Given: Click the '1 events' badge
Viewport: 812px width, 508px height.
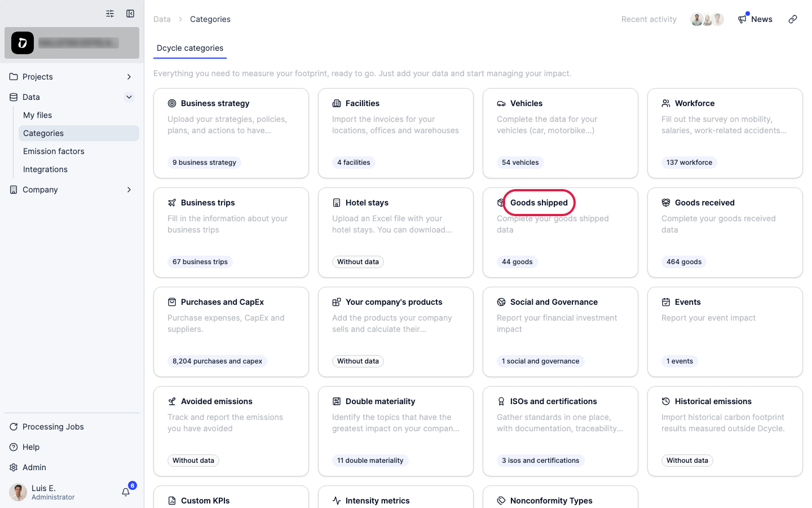Looking at the screenshot, I should (679, 361).
